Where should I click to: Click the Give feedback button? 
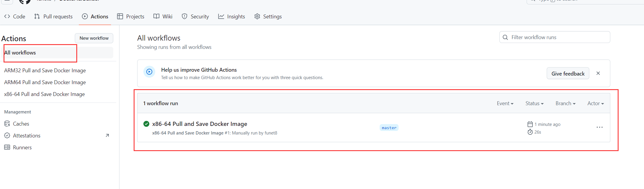[568, 73]
